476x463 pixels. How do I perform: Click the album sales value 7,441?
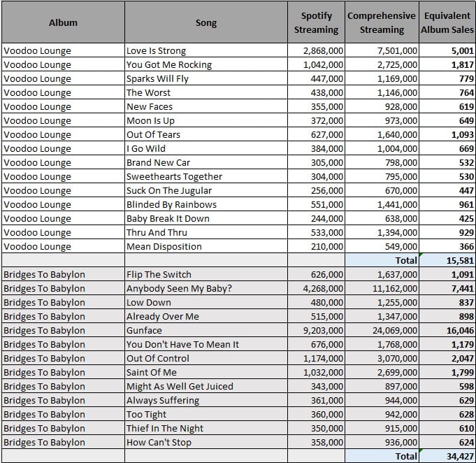[447, 288]
